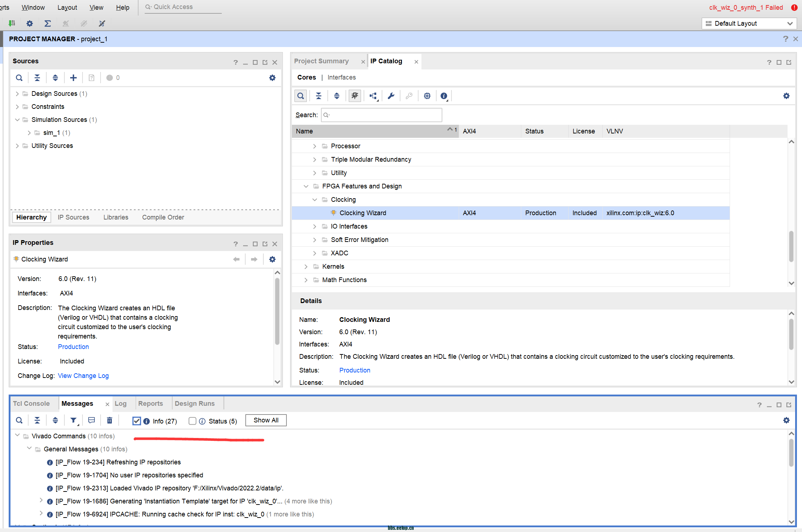Image resolution: width=802 pixels, height=532 pixels.
Task: Click Production status link in IP Properties
Action: (73, 347)
